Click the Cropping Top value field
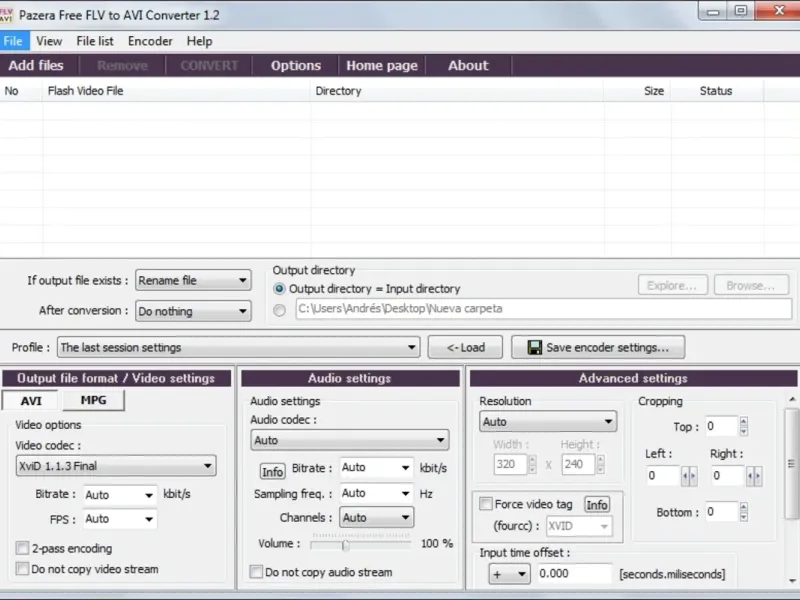The width and height of the screenshot is (800, 600). 721,426
